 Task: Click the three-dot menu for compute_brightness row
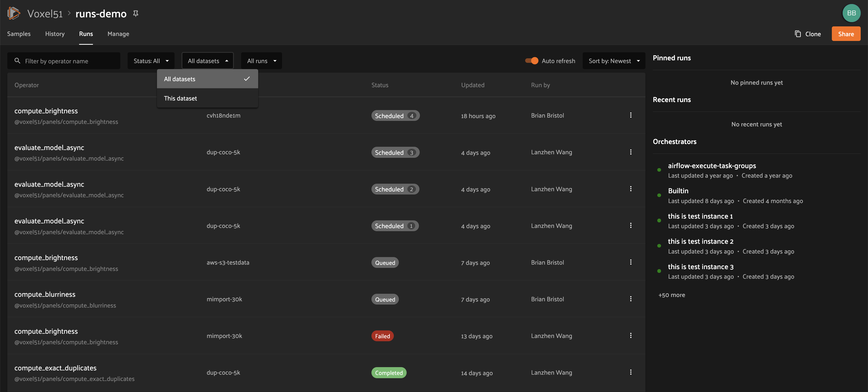click(x=630, y=115)
